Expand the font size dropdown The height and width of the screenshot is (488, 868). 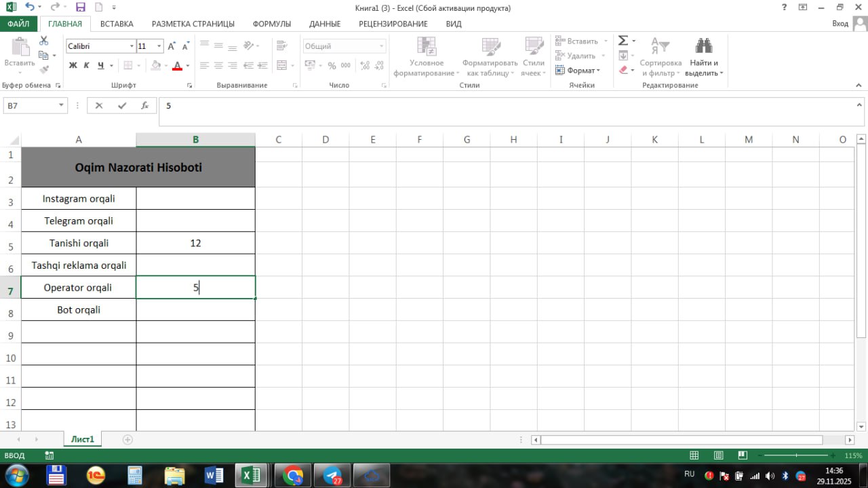[x=159, y=46]
